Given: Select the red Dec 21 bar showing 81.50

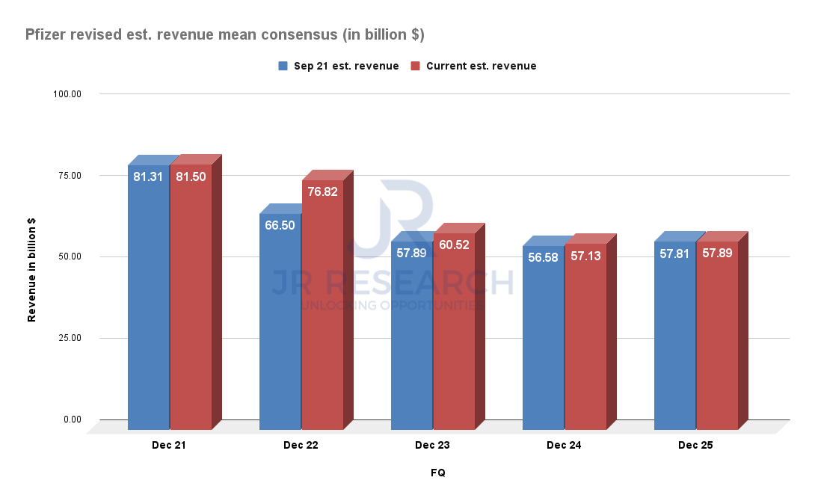Looking at the screenshot, I should coord(191,292).
